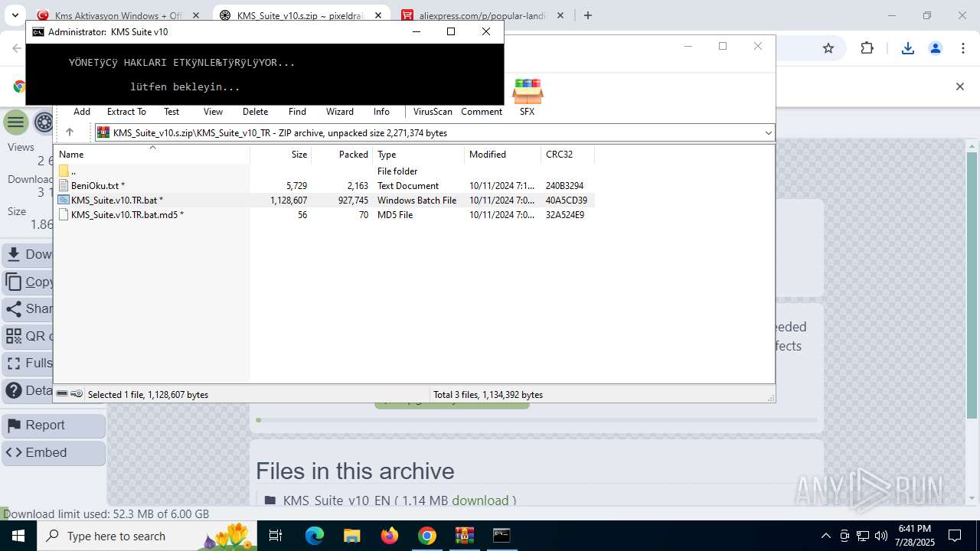Open Microsoft Edge from taskbar

[x=315, y=536]
